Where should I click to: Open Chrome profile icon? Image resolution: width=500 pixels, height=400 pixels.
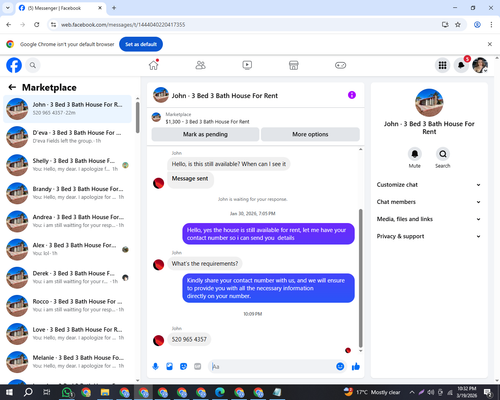[477, 24]
